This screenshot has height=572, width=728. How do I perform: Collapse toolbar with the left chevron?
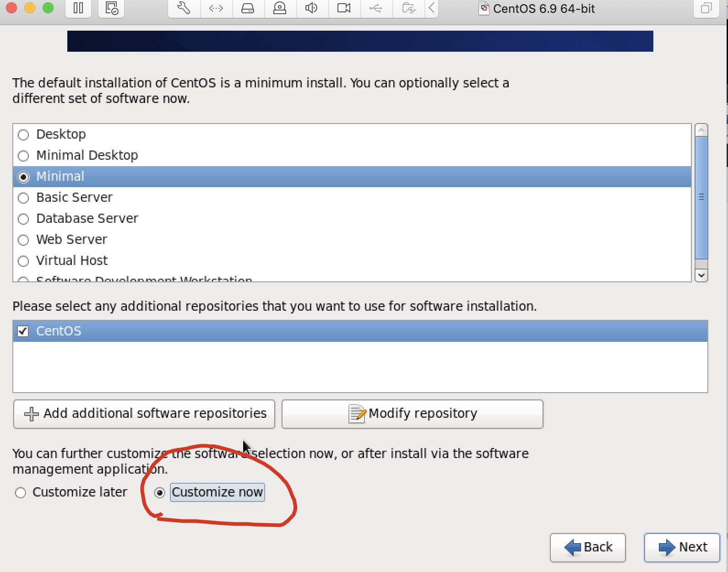[431, 8]
